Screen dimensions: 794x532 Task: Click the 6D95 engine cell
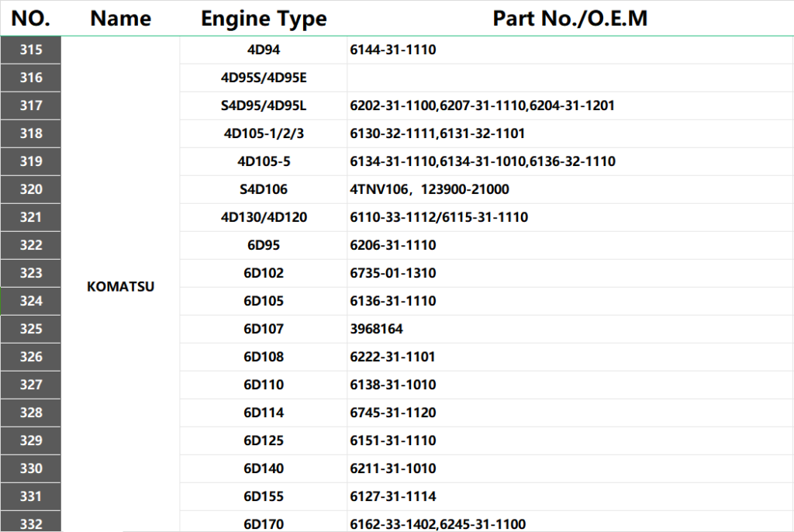click(x=264, y=245)
